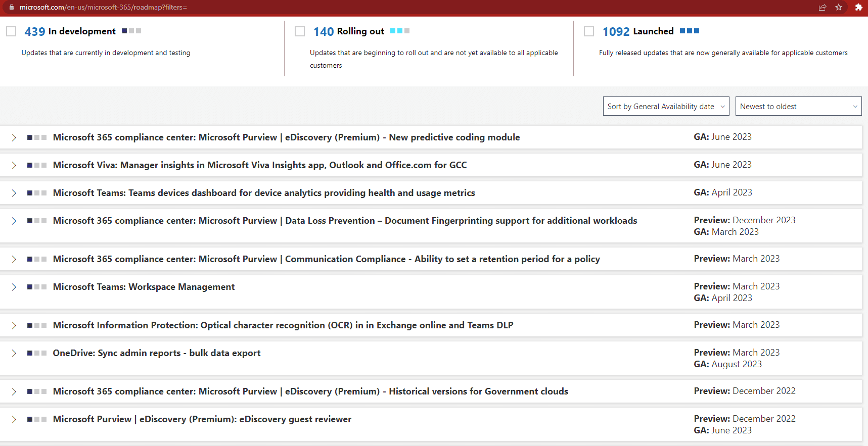Open the Optical character recognition (OCR) item title
The image size is (868, 446).
pos(283,325)
